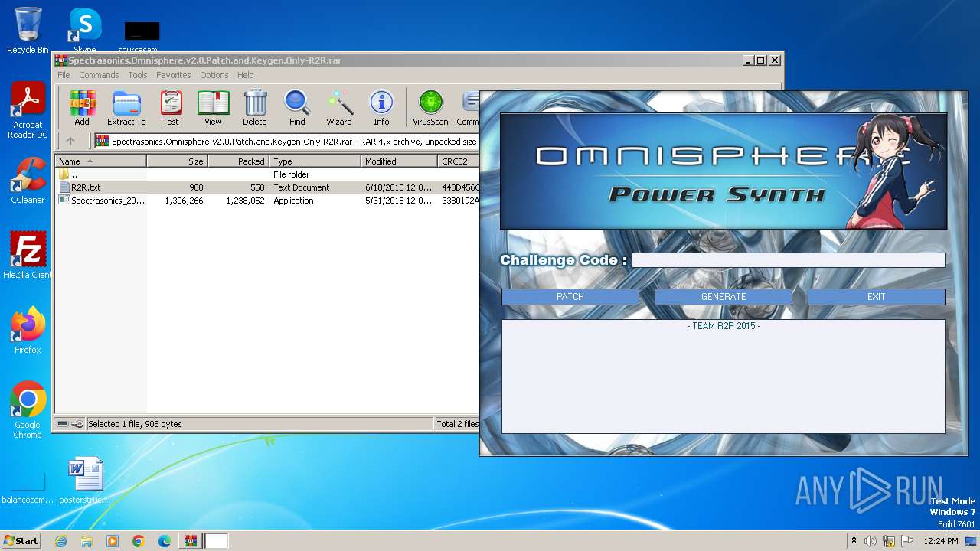Show hidden tray icons arrow
The height and width of the screenshot is (551, 980).
[854, 541]
